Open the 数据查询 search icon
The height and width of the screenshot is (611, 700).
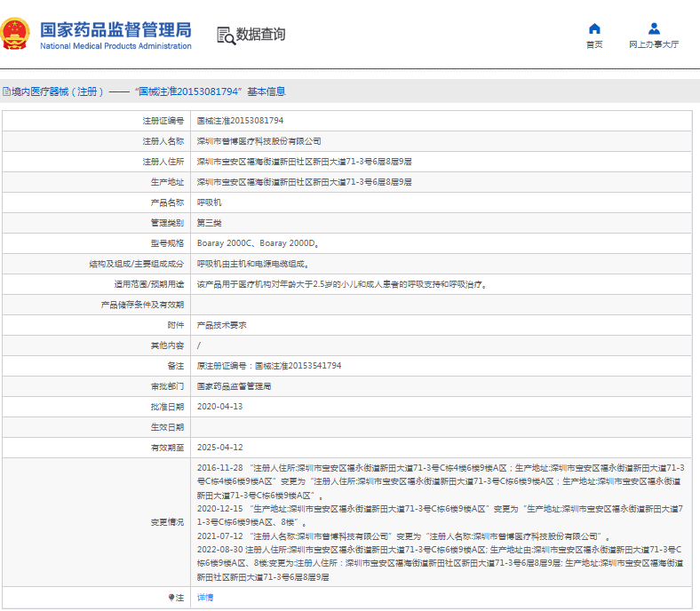(x=226, y=36)
